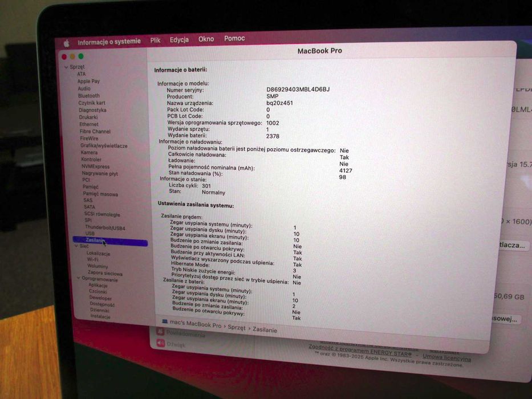
Task: Open Dźwięk in background settings window
Action: pyautogui.click(x=176, y=344)
